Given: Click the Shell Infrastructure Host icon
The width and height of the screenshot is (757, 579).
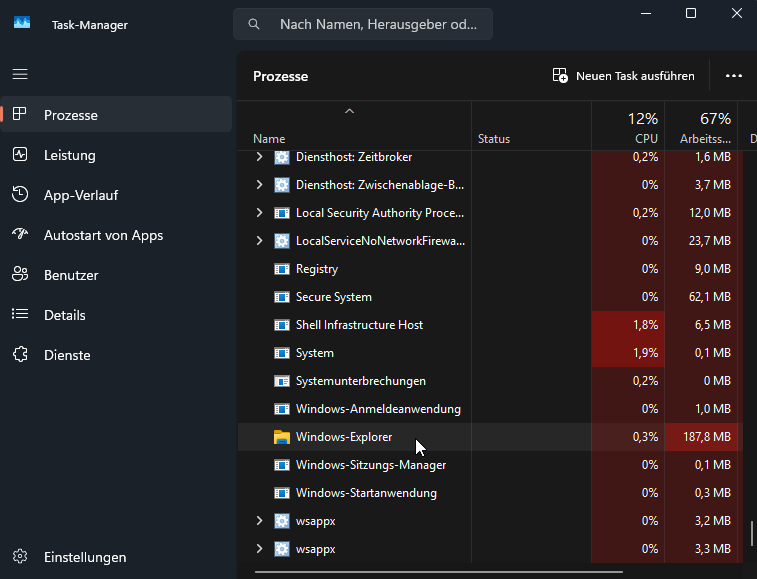Looking at the screenshot, I should [x=281, y=325].
